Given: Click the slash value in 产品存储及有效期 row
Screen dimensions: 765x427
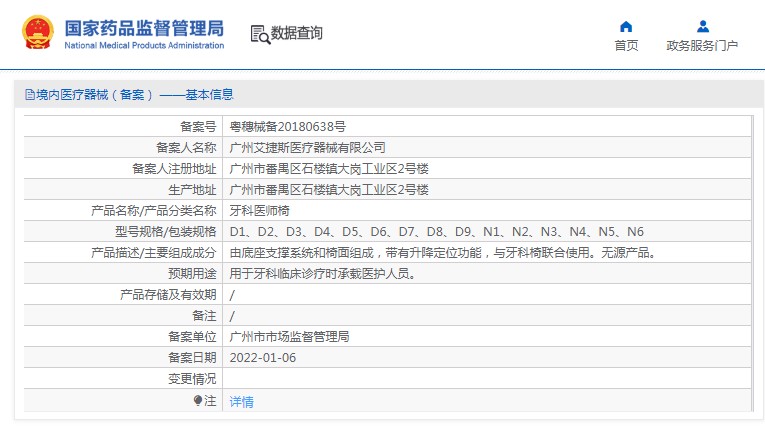Looking at the screenshot, I should tap(232, 295).
